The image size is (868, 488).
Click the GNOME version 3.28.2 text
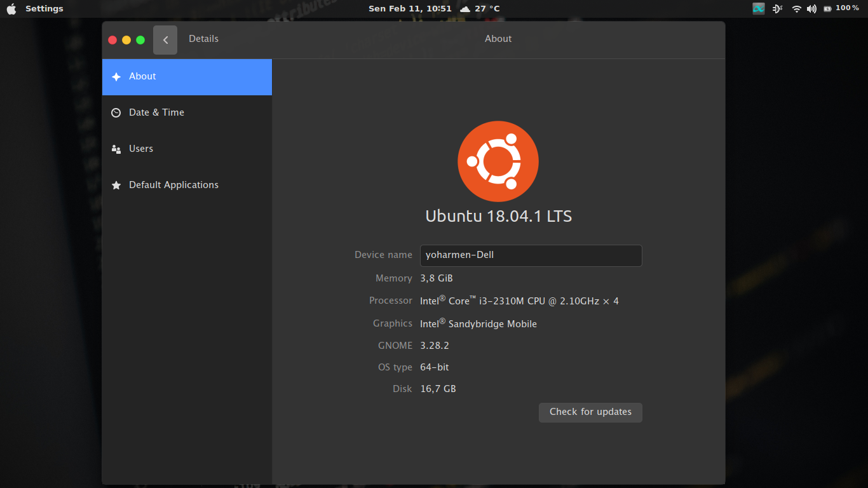click(435, 346)
